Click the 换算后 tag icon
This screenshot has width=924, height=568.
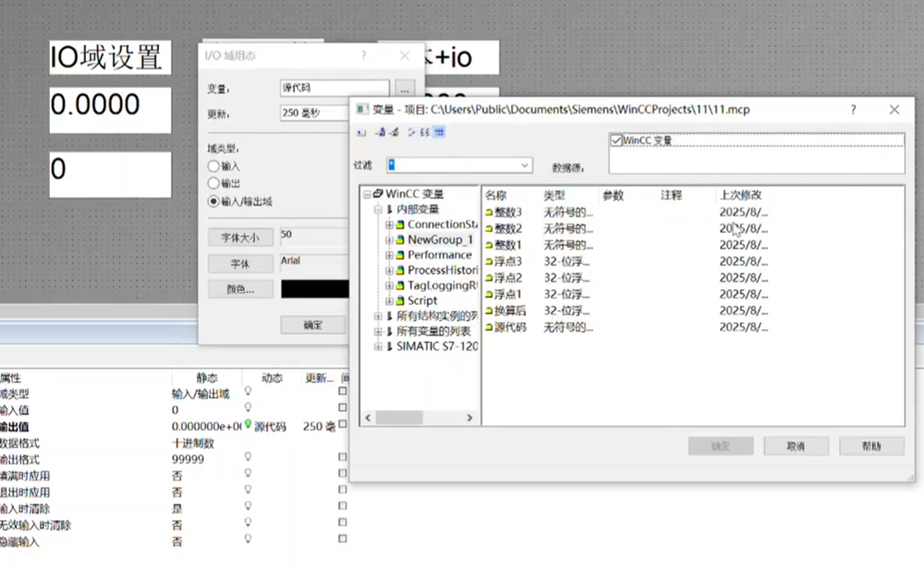pyautogui.click(x=490, y=311)
